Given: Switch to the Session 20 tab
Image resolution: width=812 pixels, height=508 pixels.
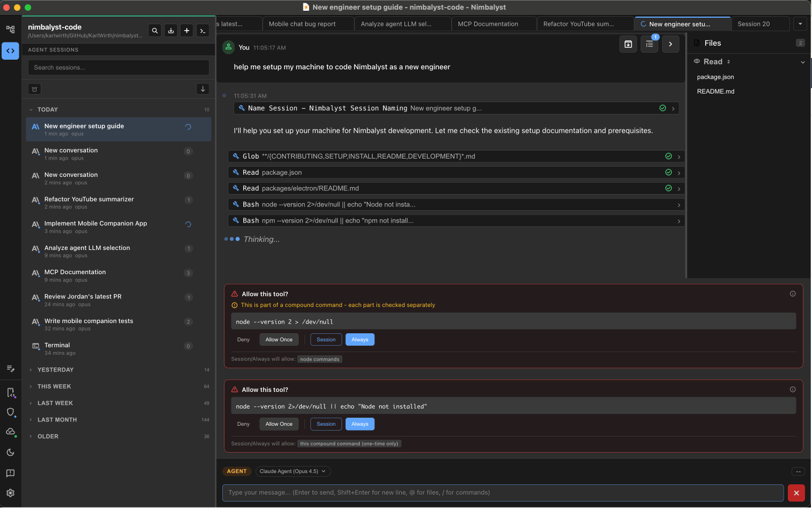Looking at the screenshot, I should (x=753, y=24).
